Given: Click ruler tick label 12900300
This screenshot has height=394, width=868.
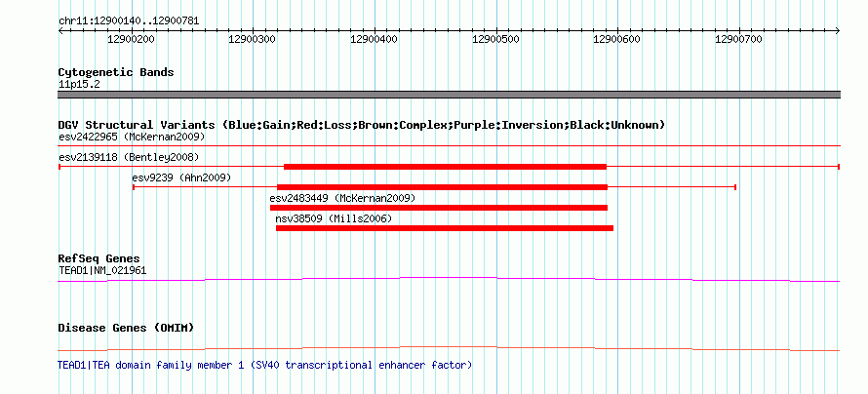Looking at the screenshot, I should coord(252,39).
